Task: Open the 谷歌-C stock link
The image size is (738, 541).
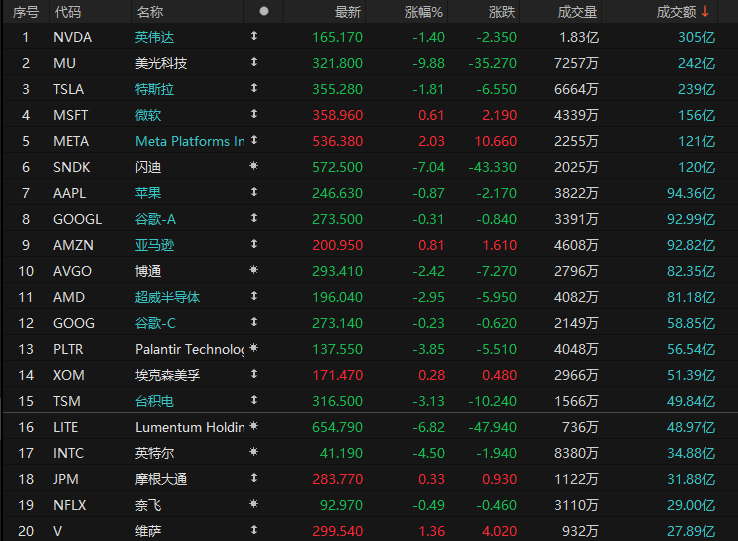Action: (155, 323)
